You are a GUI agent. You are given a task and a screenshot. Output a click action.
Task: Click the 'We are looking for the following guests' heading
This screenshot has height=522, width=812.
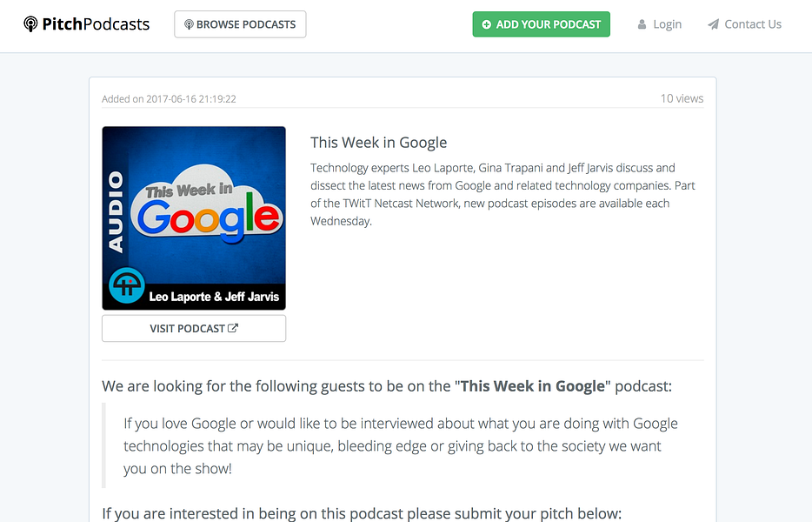387,386
